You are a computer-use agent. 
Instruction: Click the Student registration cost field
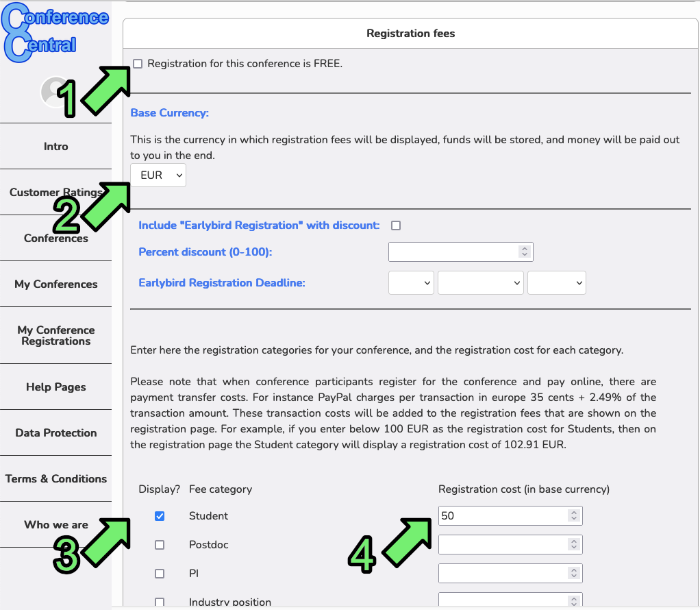point(510,515)
